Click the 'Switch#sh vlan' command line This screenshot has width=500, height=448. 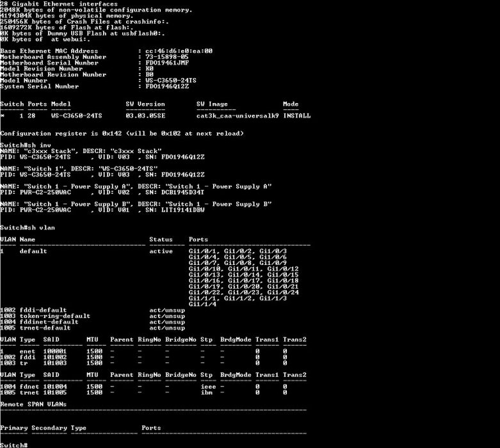pyautogui.click(x=28, y=228)
